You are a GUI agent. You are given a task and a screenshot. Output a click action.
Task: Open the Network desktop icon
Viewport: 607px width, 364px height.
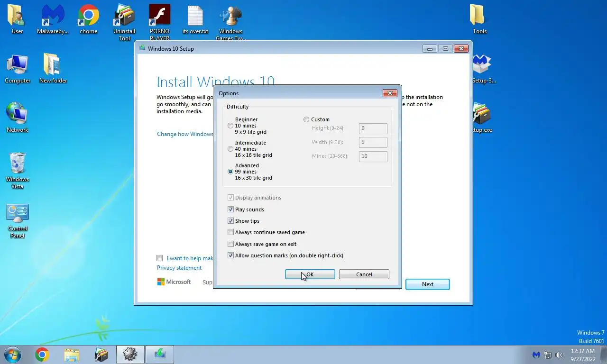point(18,118)
